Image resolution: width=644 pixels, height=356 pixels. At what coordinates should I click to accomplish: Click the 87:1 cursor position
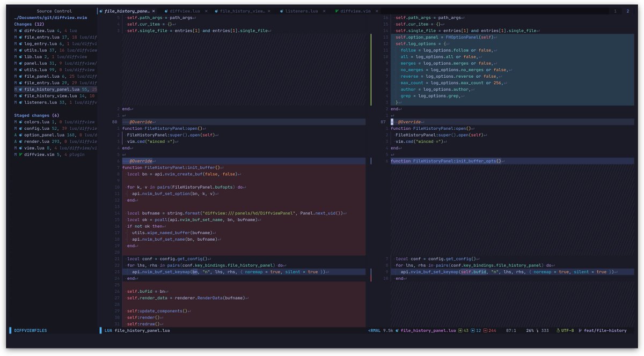511,331
